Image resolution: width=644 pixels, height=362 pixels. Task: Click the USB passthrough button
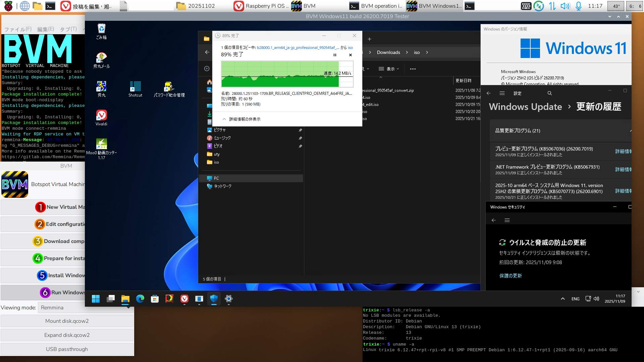pos(67,349)
